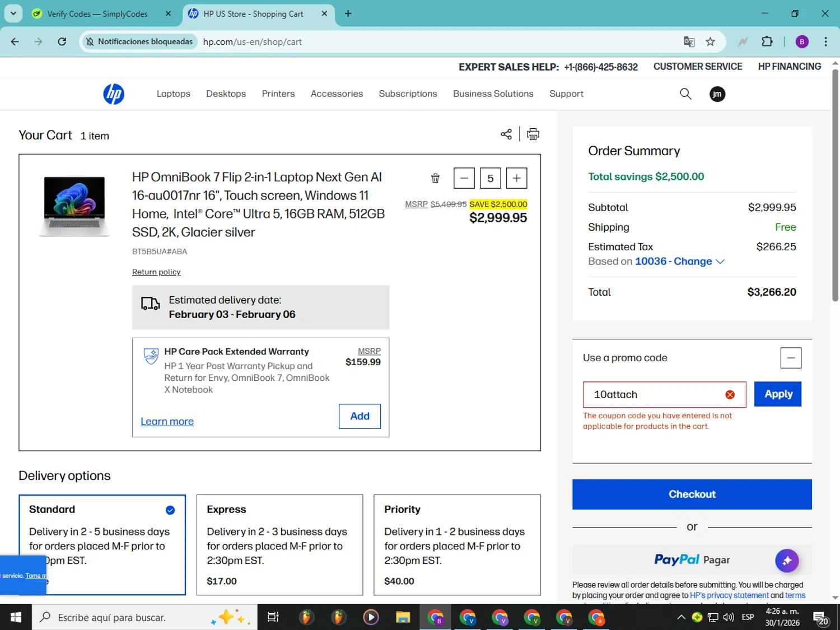Remove the laptop with the trash icon
The height and width of the screenshot is (630, 840).
tap(435, 178)
